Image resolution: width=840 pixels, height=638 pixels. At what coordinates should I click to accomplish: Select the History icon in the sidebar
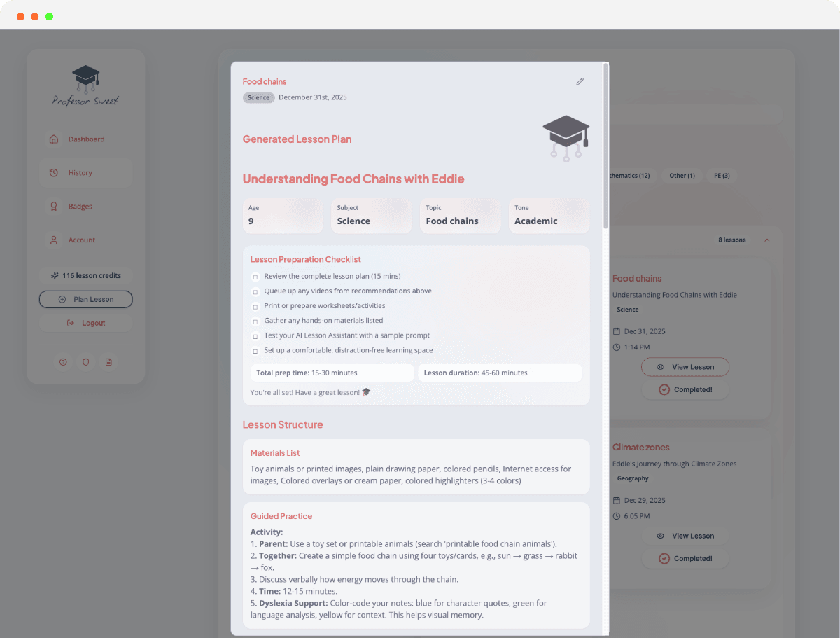pyautogui.click(x=54, y=172)
